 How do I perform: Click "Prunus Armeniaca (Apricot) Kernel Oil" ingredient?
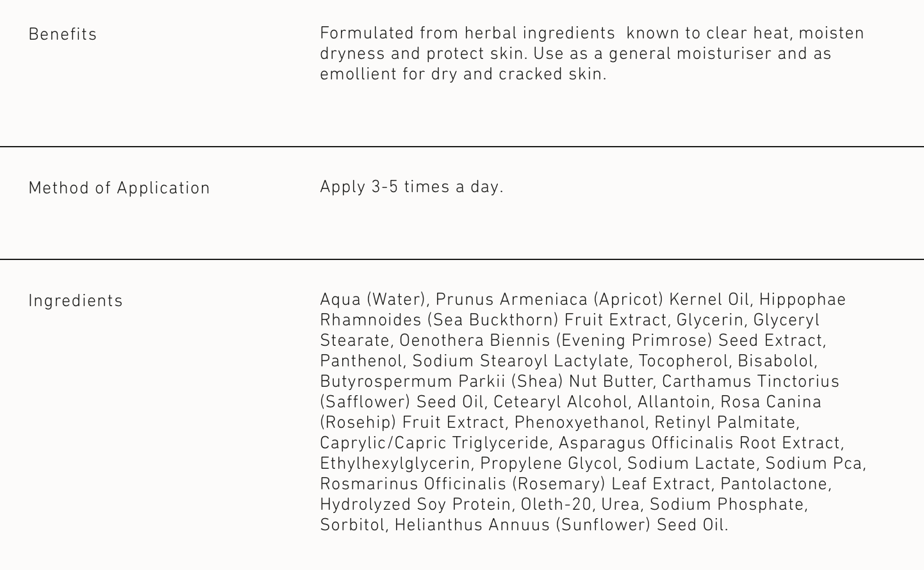tap(594, 300)
